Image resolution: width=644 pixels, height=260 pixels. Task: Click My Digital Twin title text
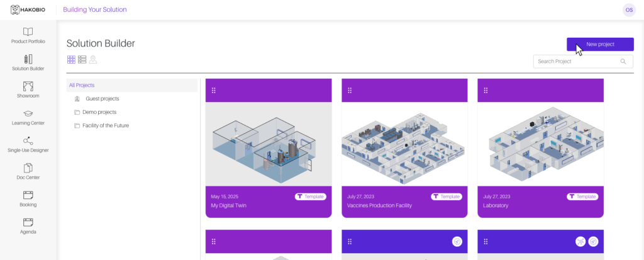pos(229,205)
